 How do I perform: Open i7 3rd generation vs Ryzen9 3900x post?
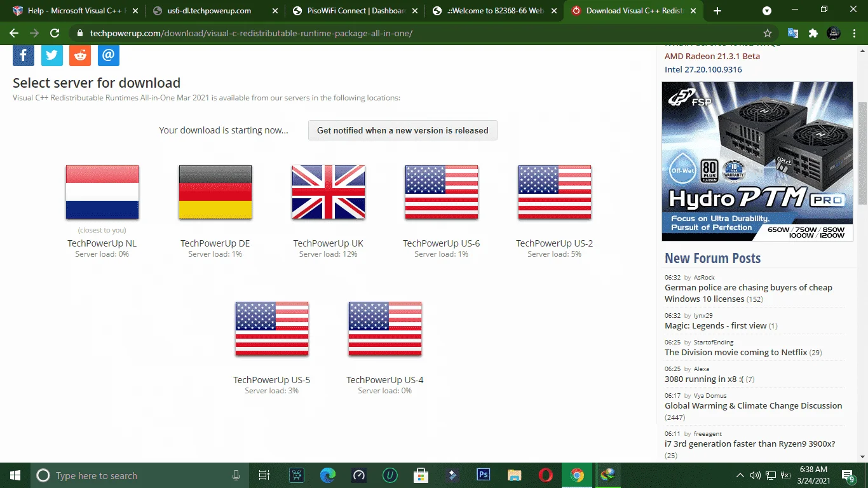pyautogui.click(x=750, y=444)
